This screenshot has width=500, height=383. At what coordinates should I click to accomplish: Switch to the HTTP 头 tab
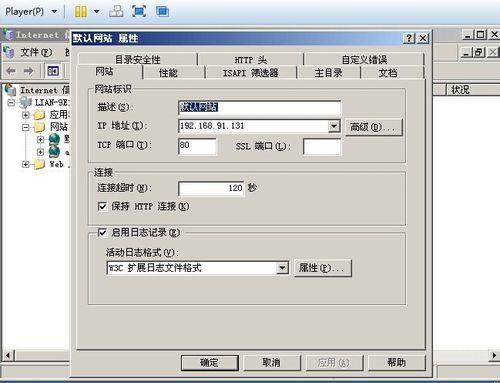tap(250, 59)
